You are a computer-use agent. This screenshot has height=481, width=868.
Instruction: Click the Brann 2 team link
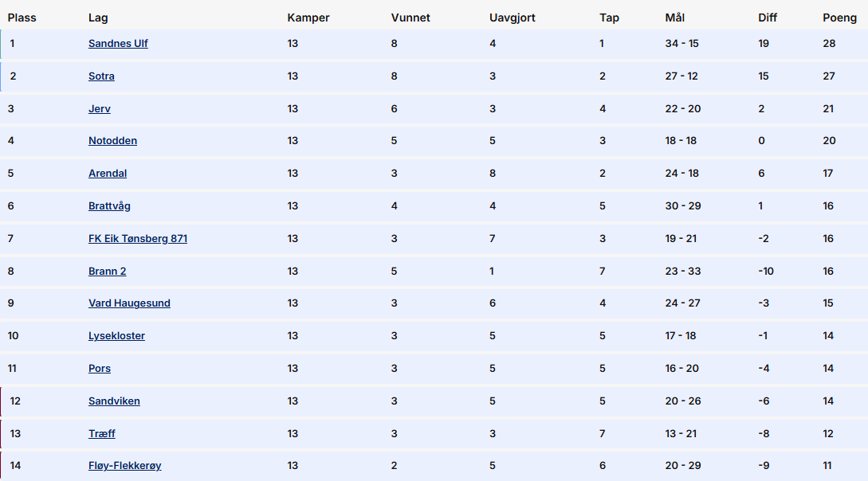click(x=107, y=272)
